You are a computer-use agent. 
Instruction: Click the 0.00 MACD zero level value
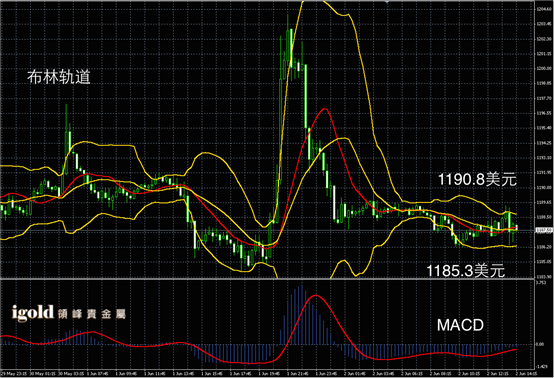click(540, 344)
